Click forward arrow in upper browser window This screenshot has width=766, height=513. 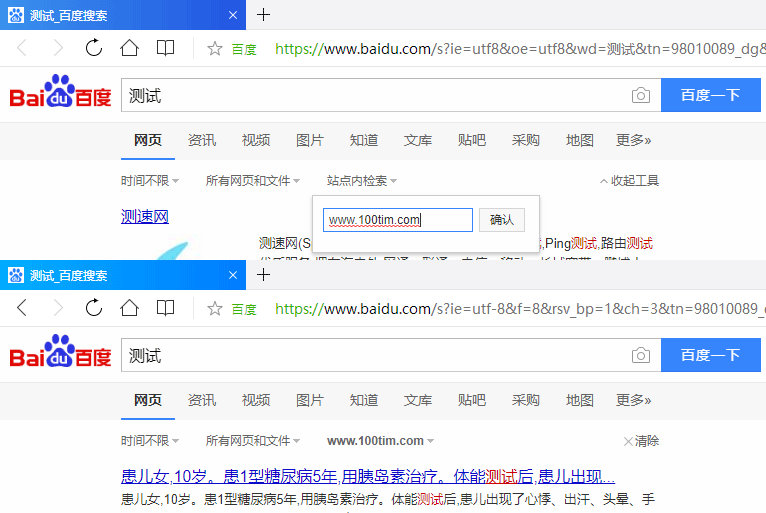(58, 48)
